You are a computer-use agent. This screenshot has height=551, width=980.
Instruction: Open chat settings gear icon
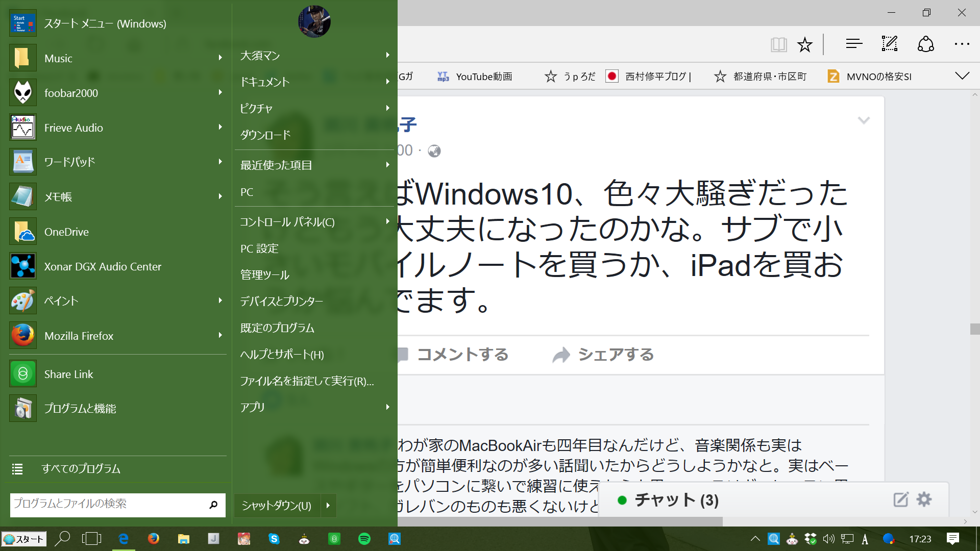tap(924, 499)
